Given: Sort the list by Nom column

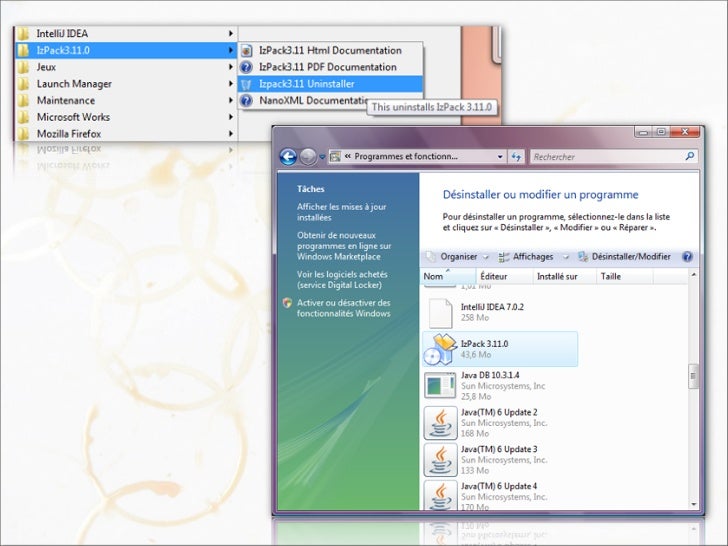Looking at the screenshot, I should pos(448,276).
